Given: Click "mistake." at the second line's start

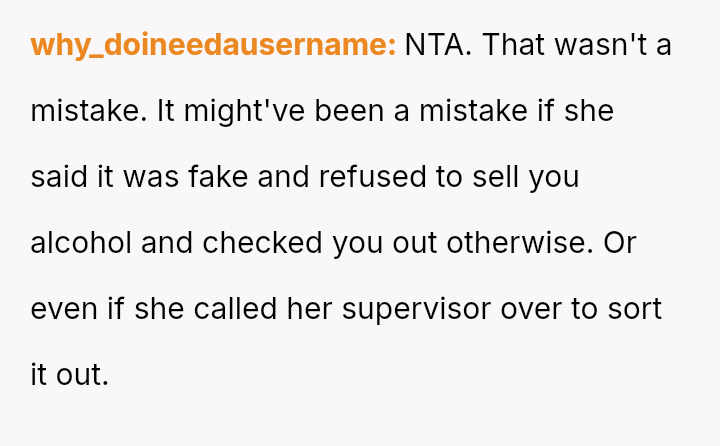Looking at the screenshot, I should tap(88, 111).
